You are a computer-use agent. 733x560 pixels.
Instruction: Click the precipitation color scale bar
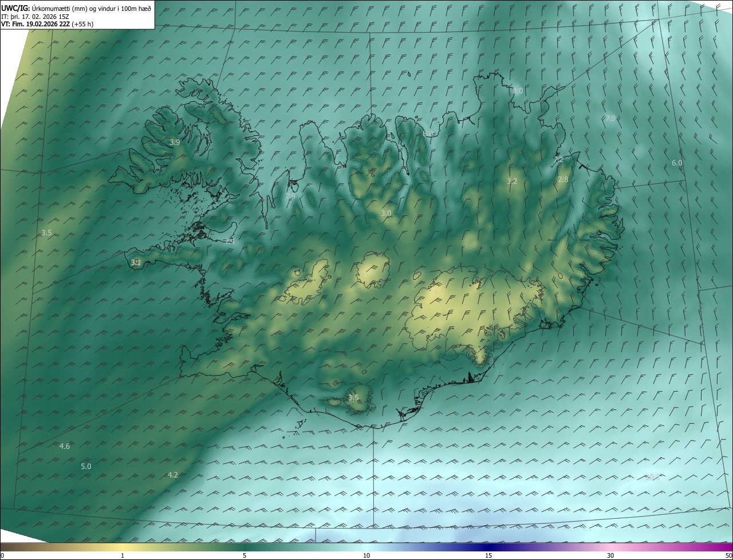tap(366, 547)
